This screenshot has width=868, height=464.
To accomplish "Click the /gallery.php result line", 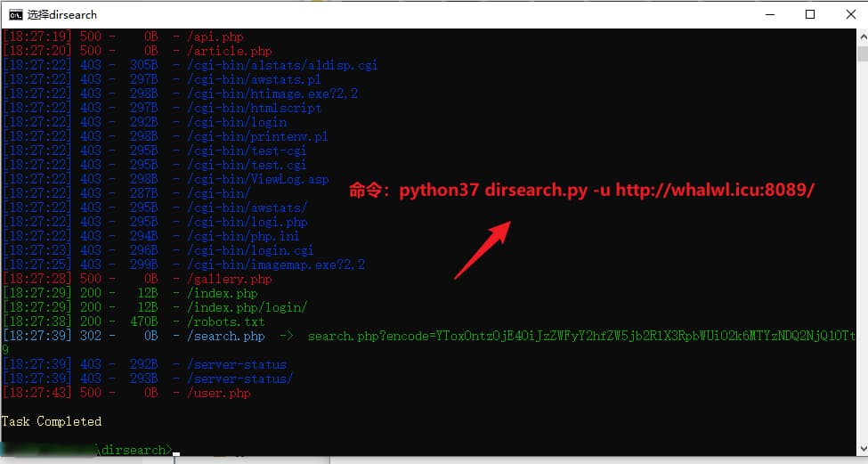I will pos(137,279).
